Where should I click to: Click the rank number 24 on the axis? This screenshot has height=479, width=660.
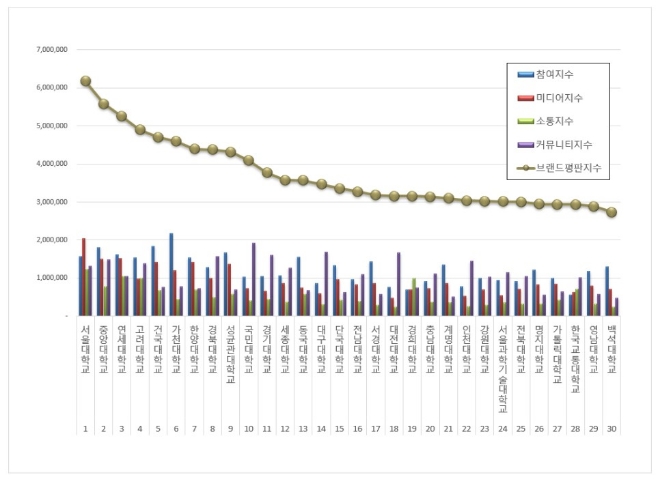coord(503,429)
